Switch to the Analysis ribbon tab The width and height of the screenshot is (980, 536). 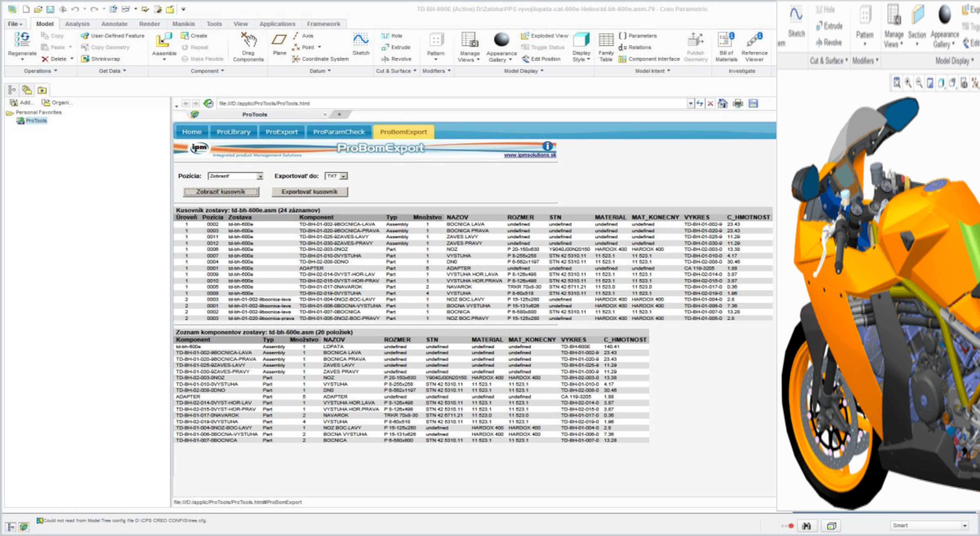[77, 23]
